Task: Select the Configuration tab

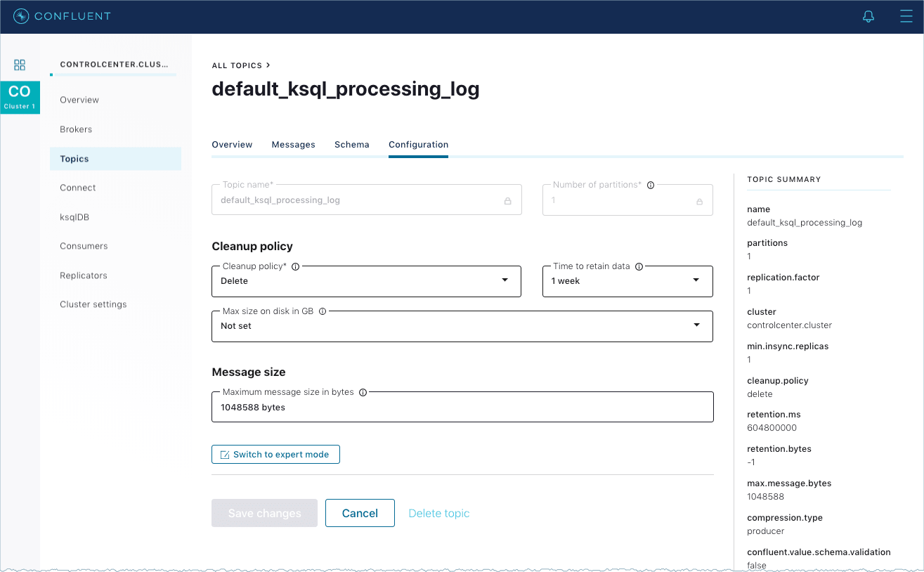Action: 418,145
